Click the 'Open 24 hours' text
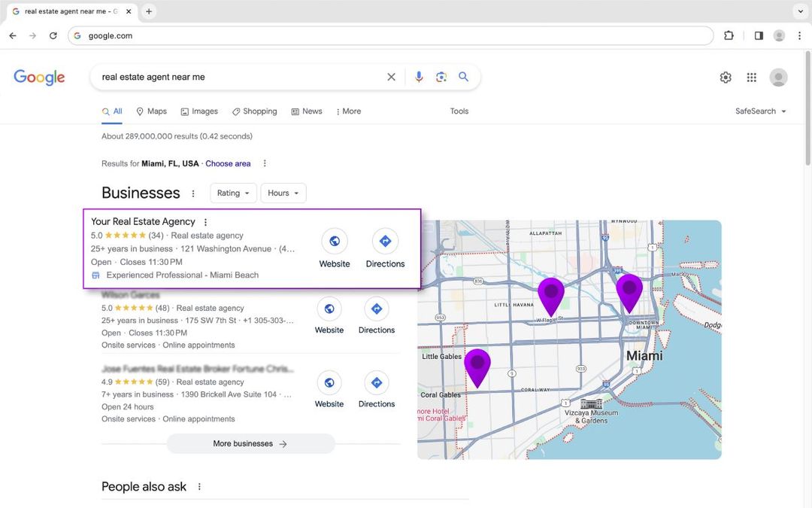Image resolution: width=812 pixels, height=508 pixels. 127,407
